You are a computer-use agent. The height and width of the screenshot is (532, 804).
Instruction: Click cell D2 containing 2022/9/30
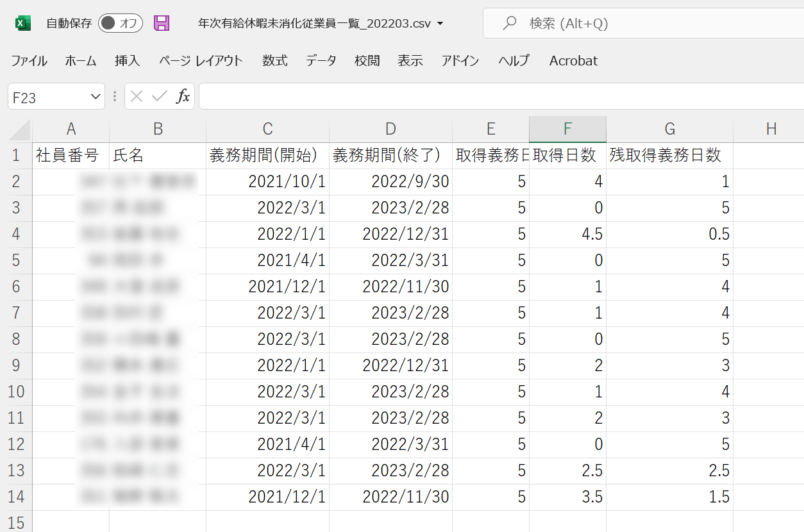click(x=390, y=182)
